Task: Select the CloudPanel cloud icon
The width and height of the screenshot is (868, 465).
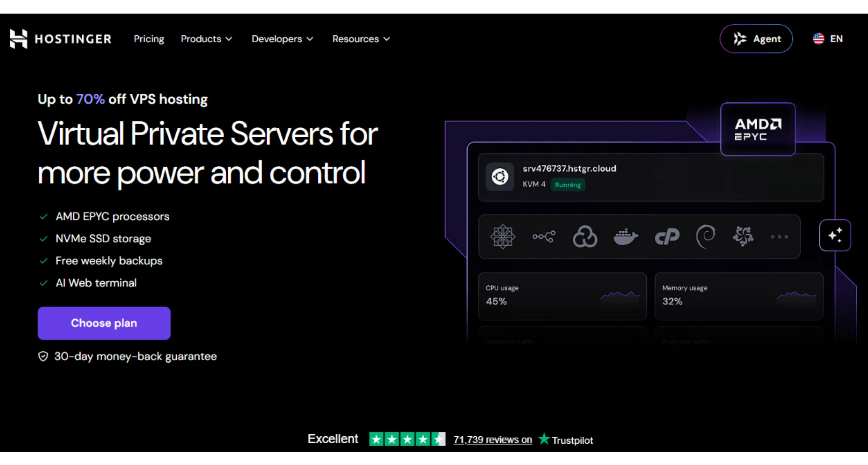Action: click(585, 236)
